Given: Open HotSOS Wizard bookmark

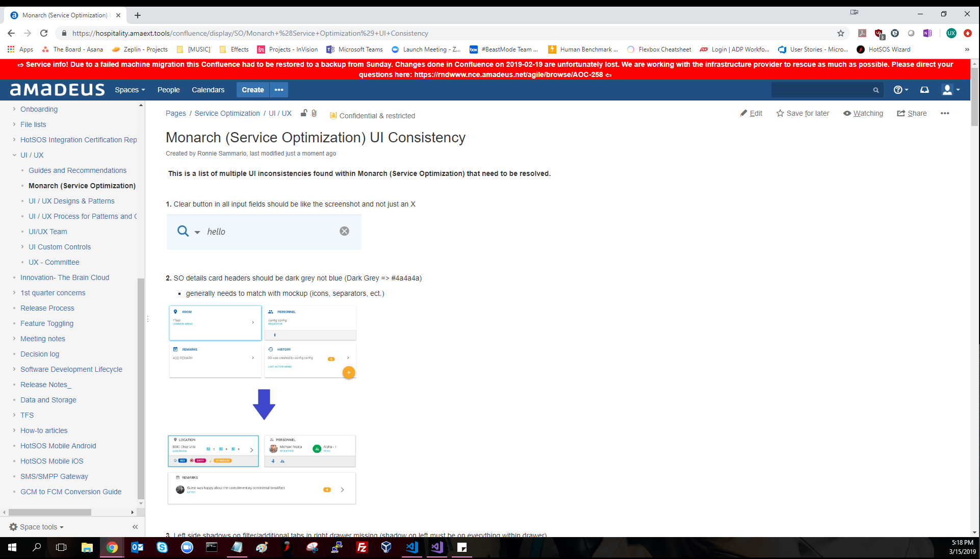Looking at the screenshot, I should (884, 49).
